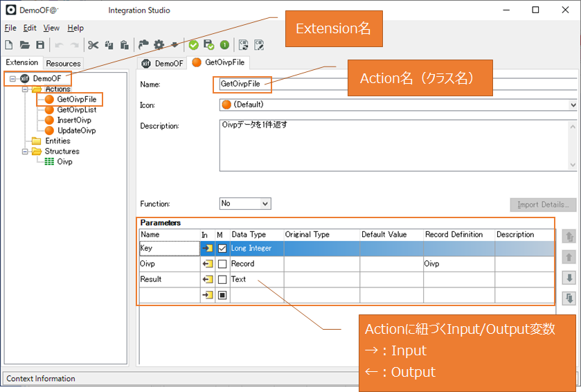Click the gear settings toolbar icon
Viewport: 581px width, 392px height.
(x=159, y=45)
